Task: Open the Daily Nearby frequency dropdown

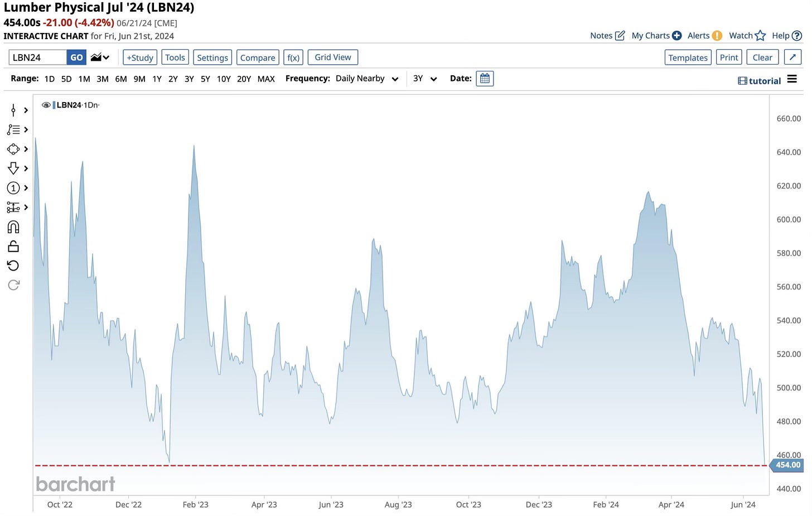Action: click(367, 79)
